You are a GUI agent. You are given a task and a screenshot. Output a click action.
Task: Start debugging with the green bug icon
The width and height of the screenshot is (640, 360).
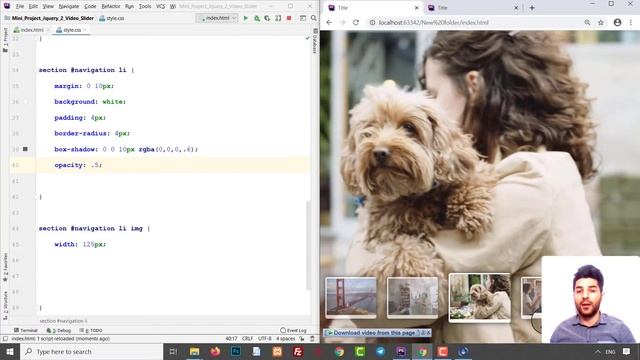coord(257,18)
